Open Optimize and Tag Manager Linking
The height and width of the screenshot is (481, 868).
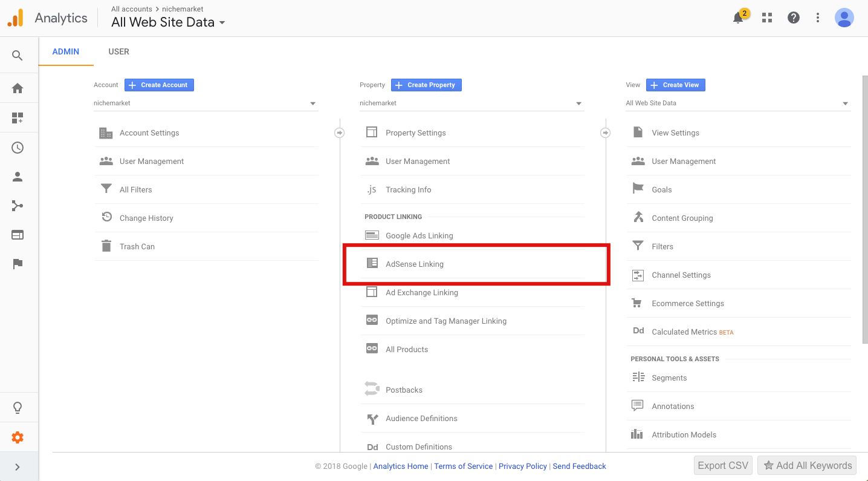point(472,321)
